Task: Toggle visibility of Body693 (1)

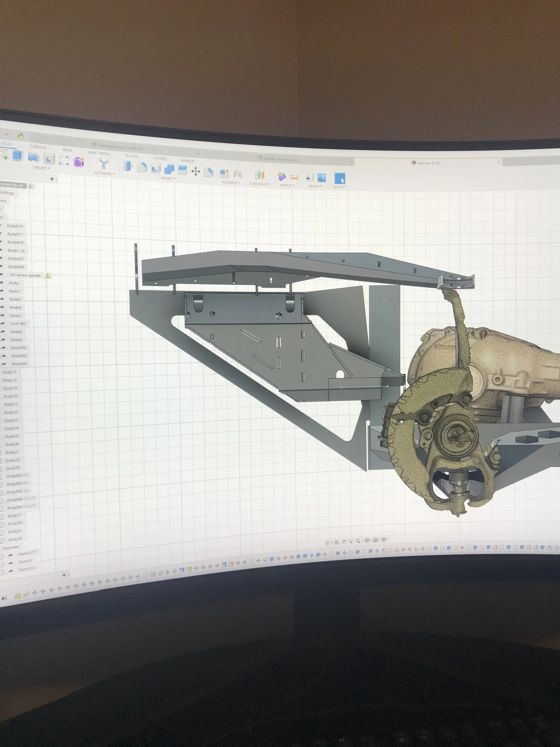Action: [x=2, y=485]
